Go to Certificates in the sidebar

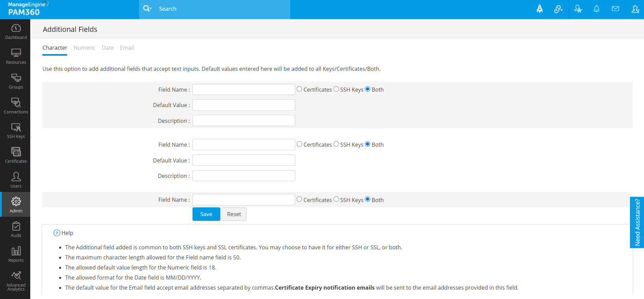16,155
